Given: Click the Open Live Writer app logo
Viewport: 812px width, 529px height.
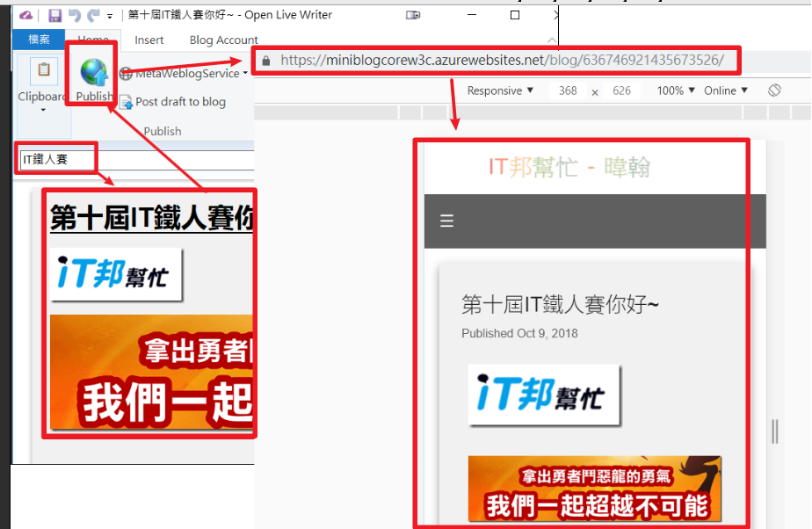Looking at the screenshot, I should point(25,16).
